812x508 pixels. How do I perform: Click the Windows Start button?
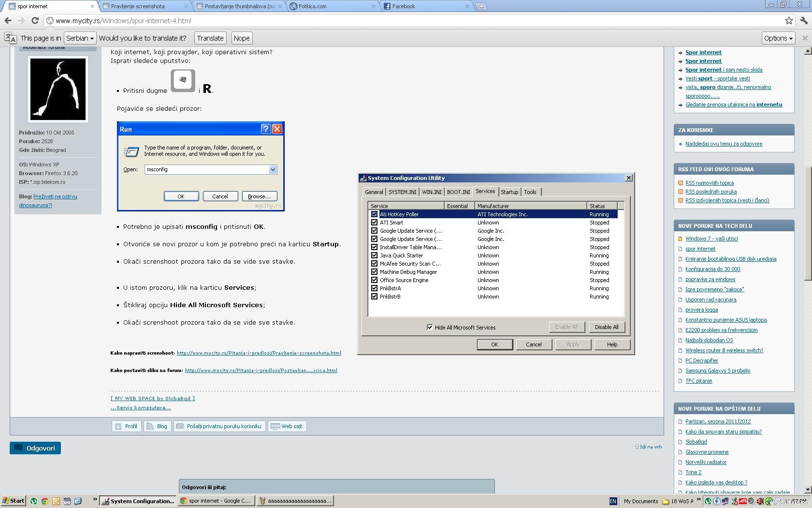[x=13, y=501]
